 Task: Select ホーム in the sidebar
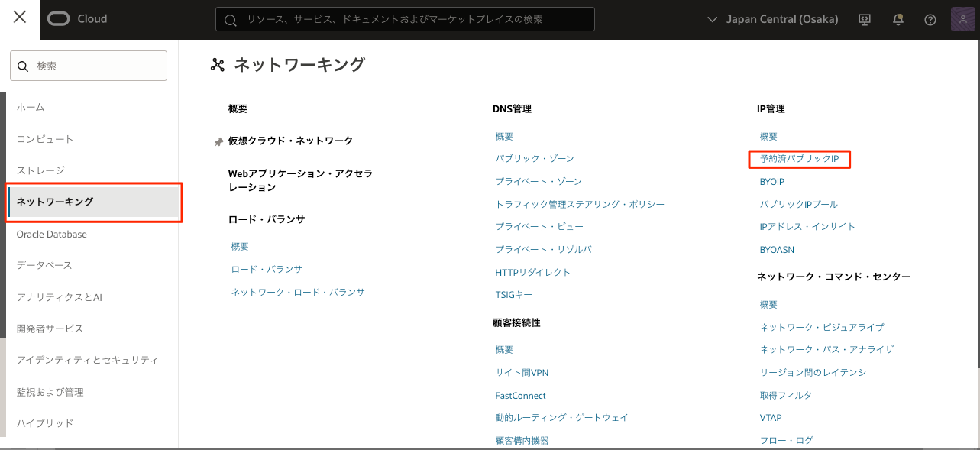click(x=31, y=107)
